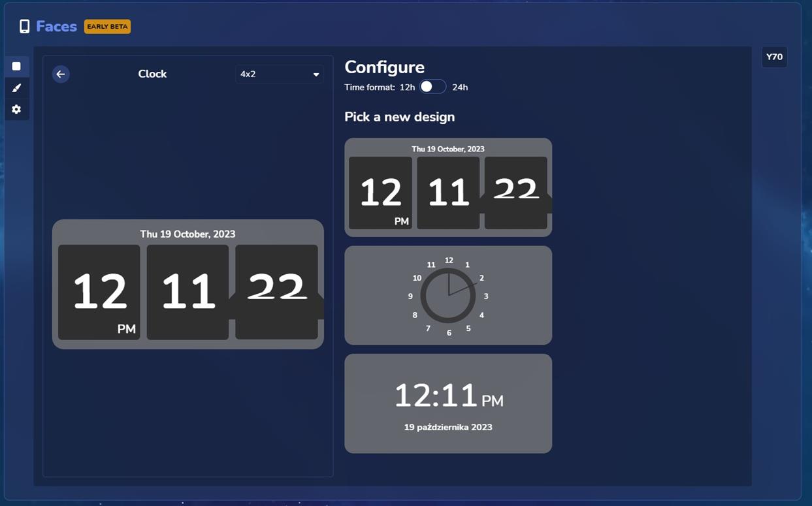
Task: Select the 24h time format label
Action: pos(460,87)
